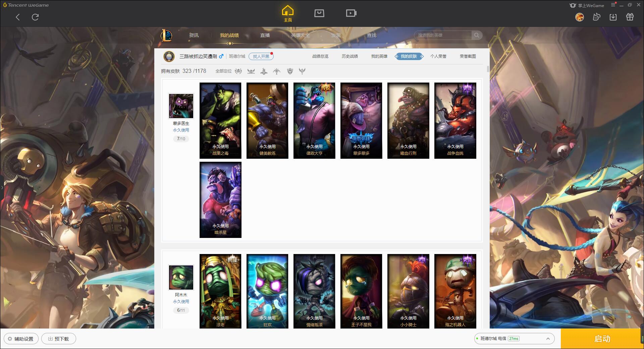
Task: Click the 启动 launch button
Action: (x=602, y=339)
